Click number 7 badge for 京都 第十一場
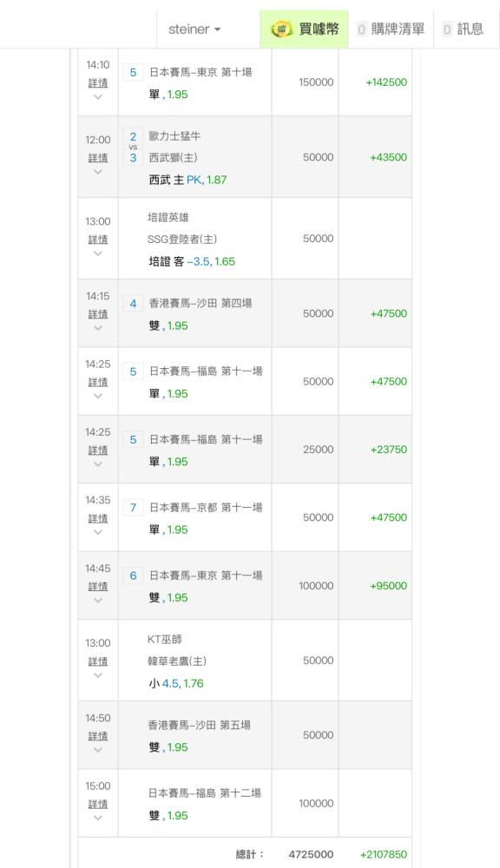Image resolution: width=500 pixels, height=868 pixels. point(133,508)
